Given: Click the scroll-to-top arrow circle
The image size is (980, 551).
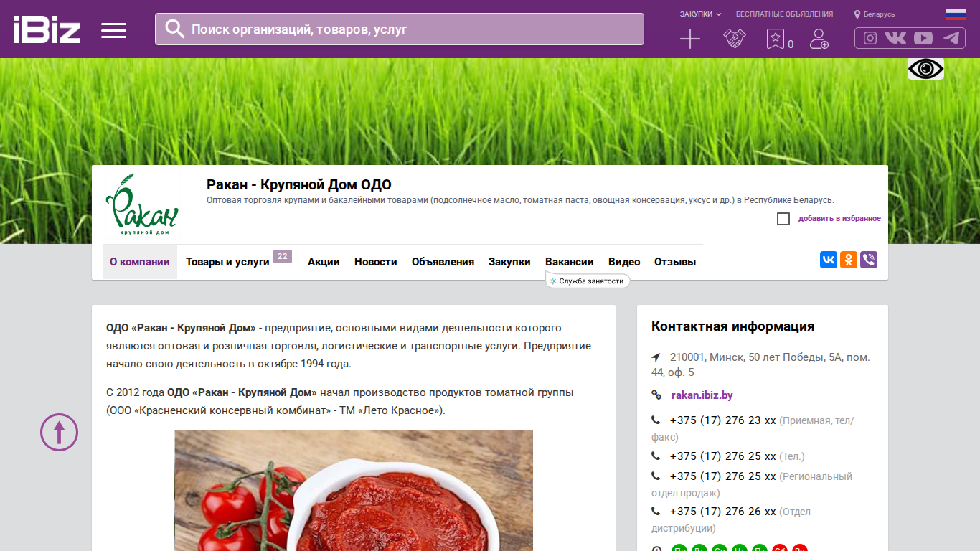Looking at the screenshot, I should (x=59, y=432).
